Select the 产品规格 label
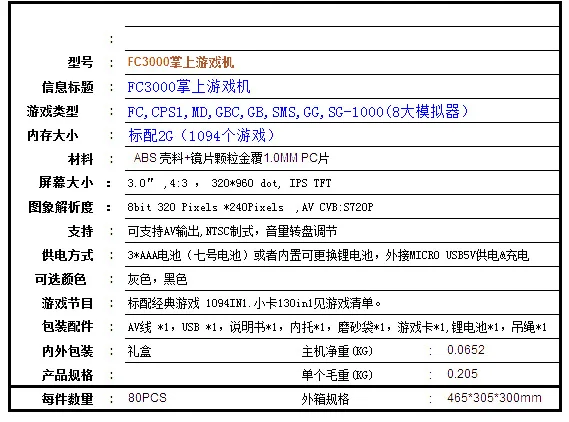The height and width of the screenshot is (422, 569). point(67,375)
